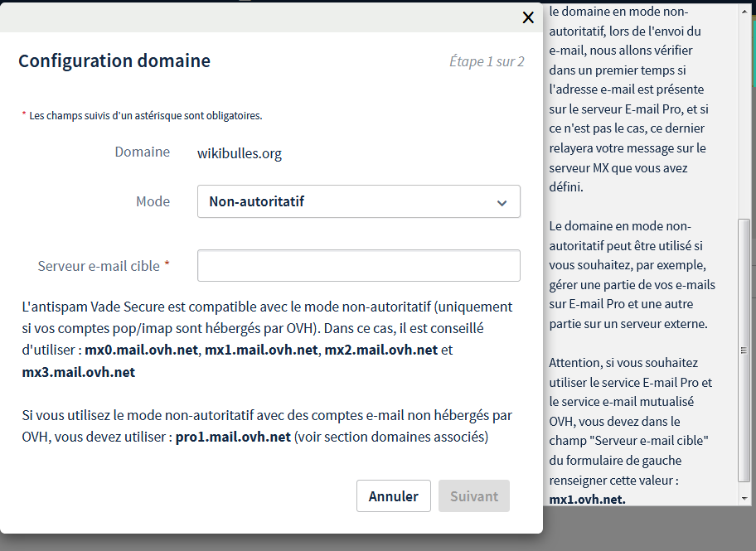Click the Suivant button
The image size is (756, 551).
tap(473, 496)
